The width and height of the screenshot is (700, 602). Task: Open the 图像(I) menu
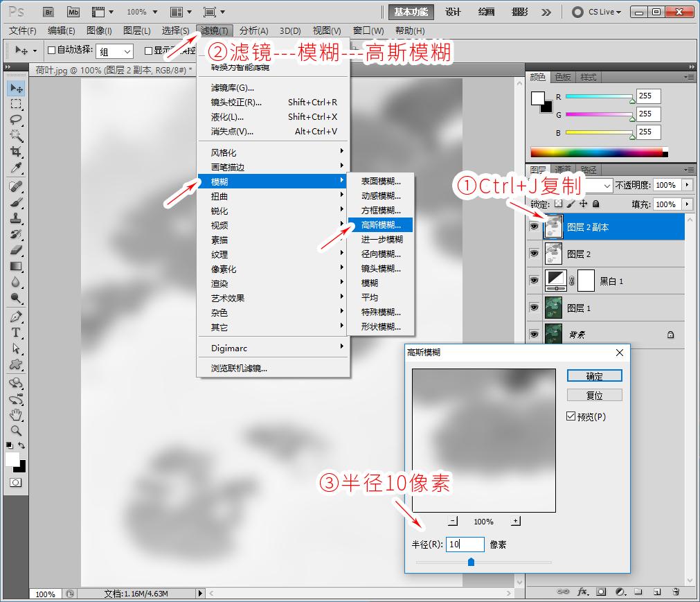(x=99, y=30)
